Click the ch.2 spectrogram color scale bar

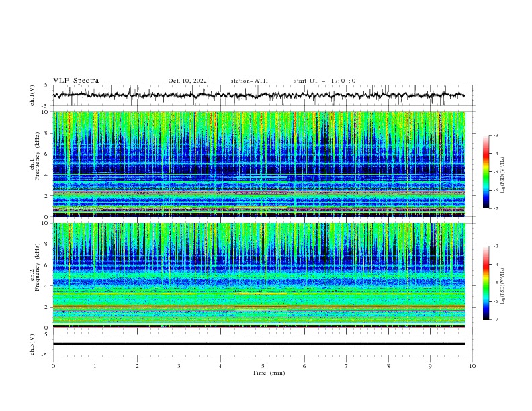486,283
